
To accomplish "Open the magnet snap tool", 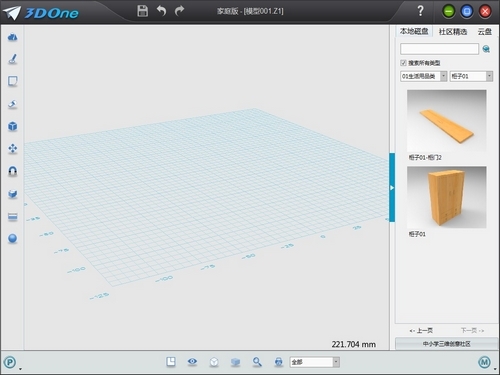I will coord(13,171).
